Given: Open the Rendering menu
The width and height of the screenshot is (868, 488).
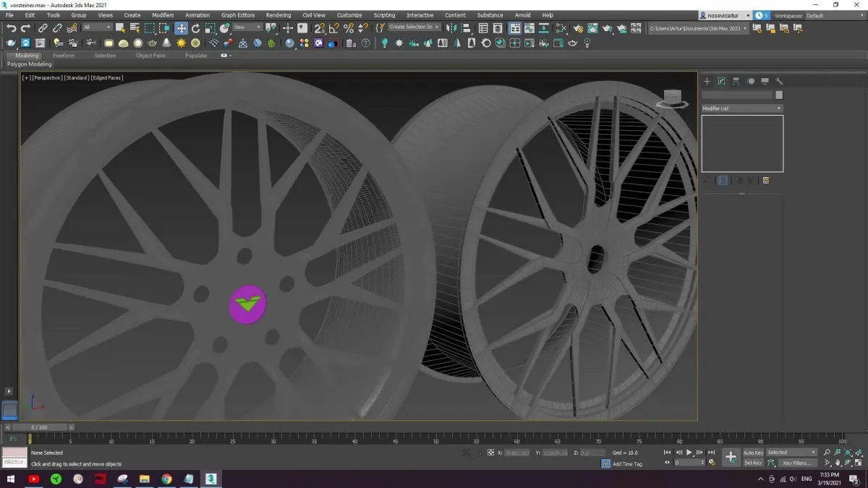Looking at the screenshot, I should [x=278, y=15].
